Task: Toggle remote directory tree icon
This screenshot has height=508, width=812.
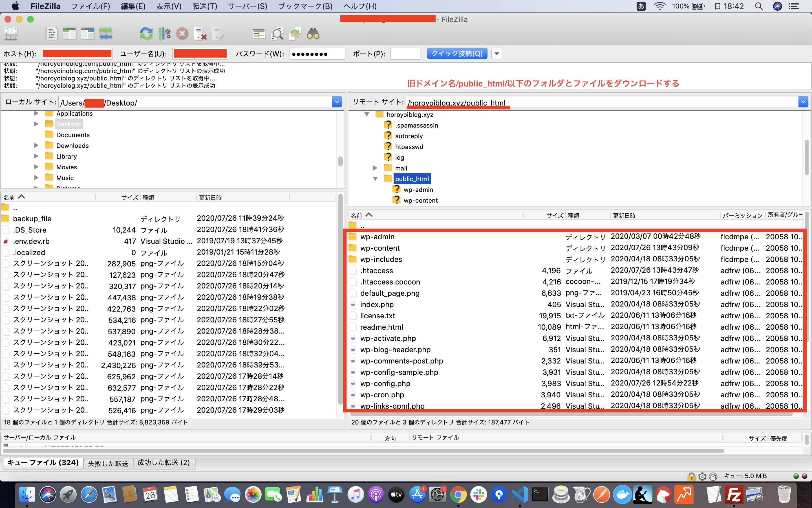Action: (88, 34)
